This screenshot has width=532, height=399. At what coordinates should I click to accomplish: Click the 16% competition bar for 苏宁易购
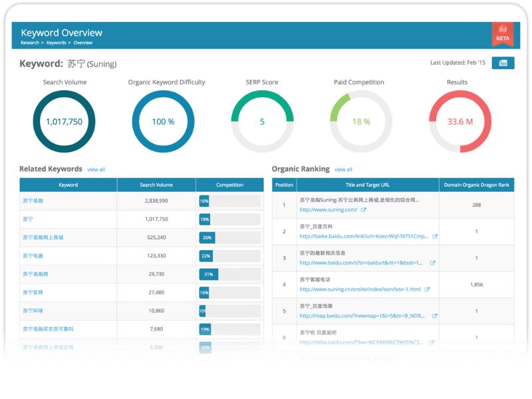pyautogui.click(x=229, y=201)
